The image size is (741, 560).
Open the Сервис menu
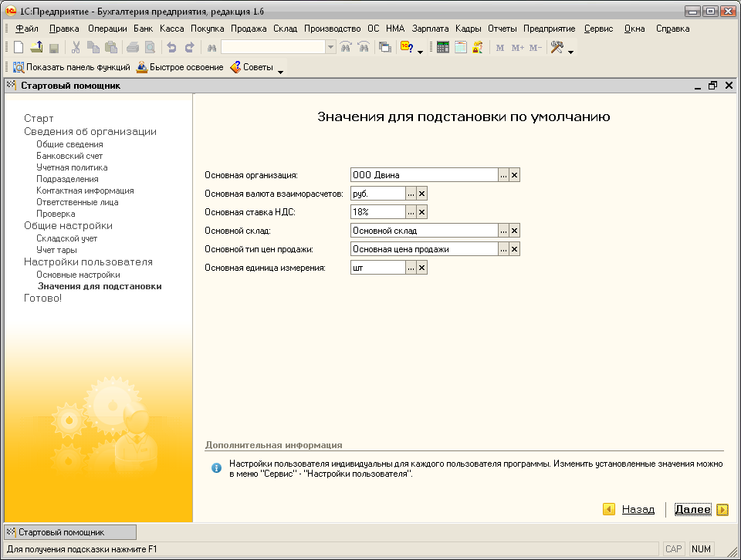click(598, 29)
